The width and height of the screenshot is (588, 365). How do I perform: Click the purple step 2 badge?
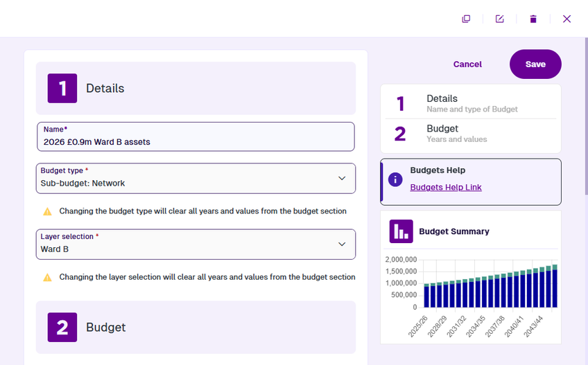62,327
